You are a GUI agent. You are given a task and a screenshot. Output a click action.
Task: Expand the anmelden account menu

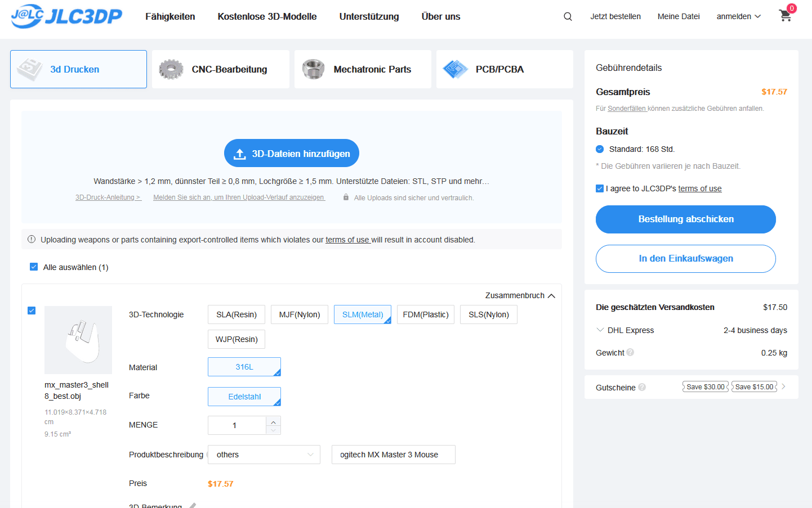click(738, 16)
